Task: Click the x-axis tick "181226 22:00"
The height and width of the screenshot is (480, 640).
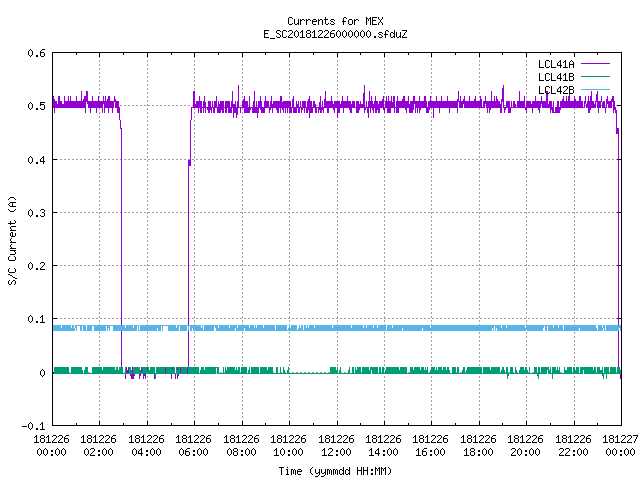Action: 573,446
